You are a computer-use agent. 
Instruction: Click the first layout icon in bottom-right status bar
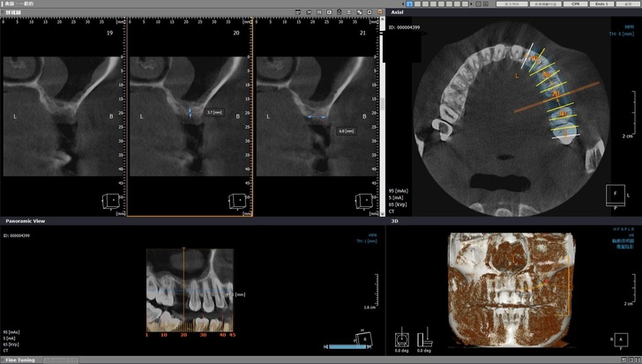(624, 360)
